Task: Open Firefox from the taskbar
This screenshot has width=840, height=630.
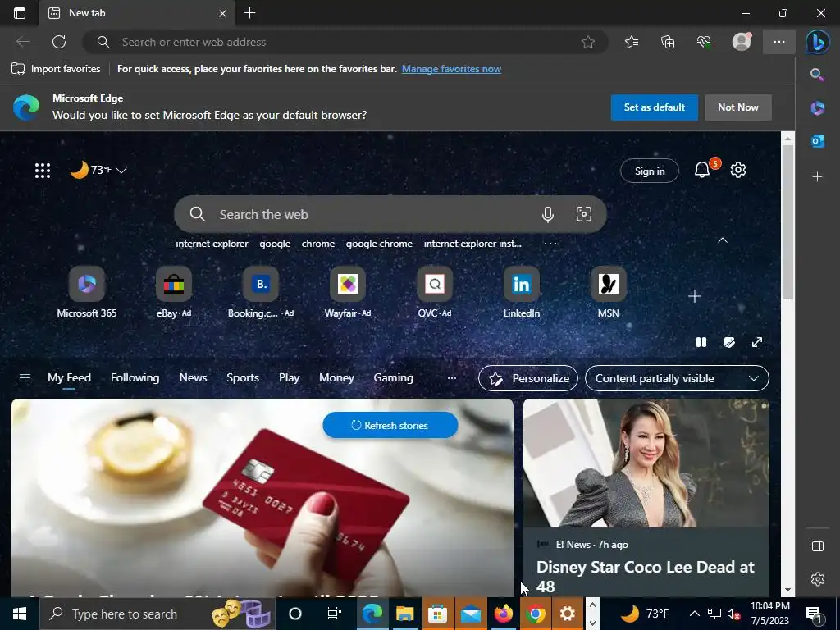Action: click(503, 614)
